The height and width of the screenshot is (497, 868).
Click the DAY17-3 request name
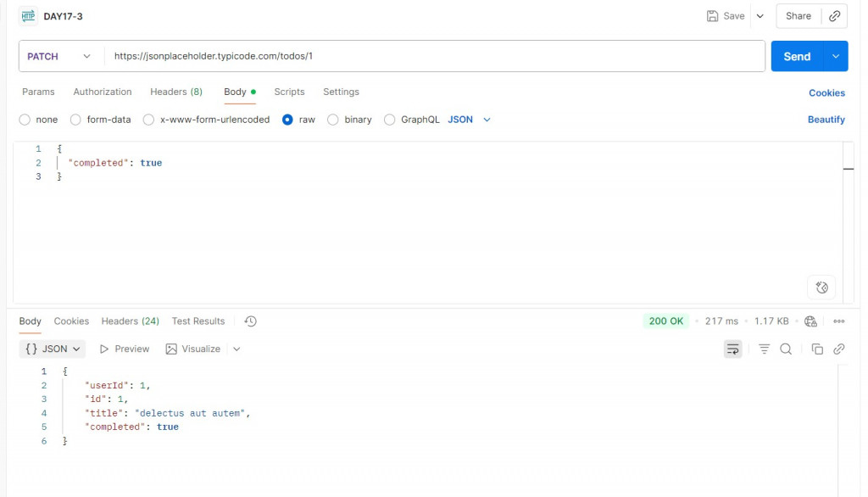coord(63,17)
